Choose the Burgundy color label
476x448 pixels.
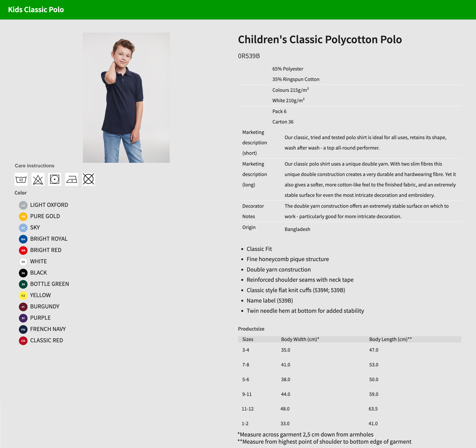45,306
